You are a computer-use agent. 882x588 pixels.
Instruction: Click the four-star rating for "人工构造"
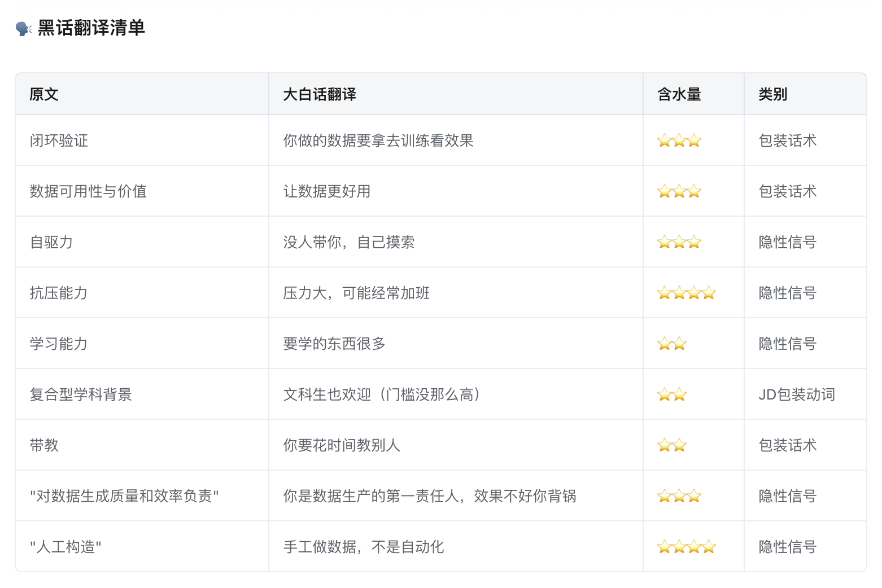coord(686,547)
